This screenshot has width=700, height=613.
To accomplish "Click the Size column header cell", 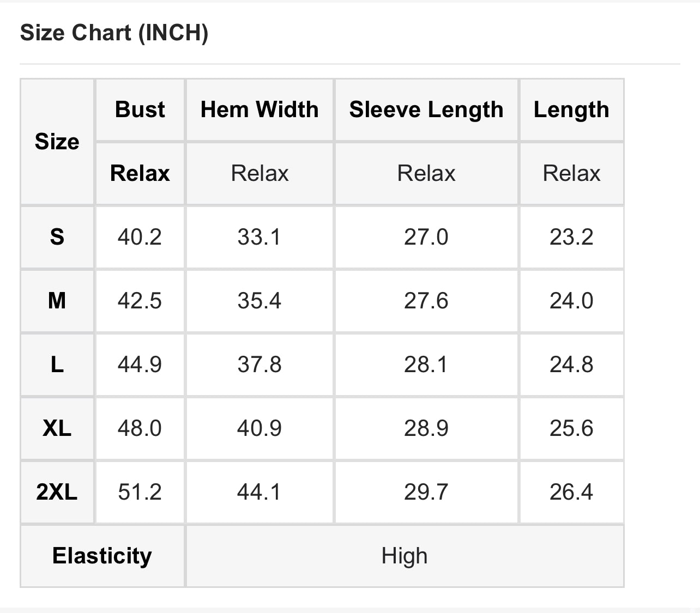I will pos(57,142).
